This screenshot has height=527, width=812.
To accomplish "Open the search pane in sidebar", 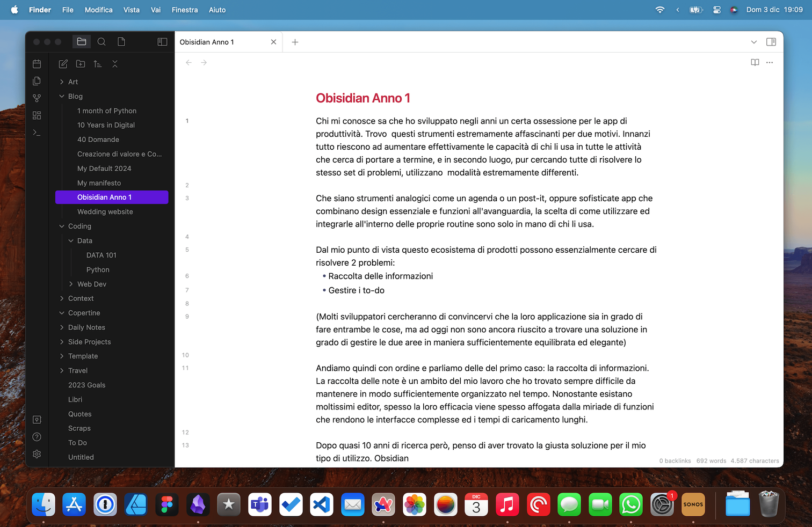I will pyautogui.click(x=102, y=42).
